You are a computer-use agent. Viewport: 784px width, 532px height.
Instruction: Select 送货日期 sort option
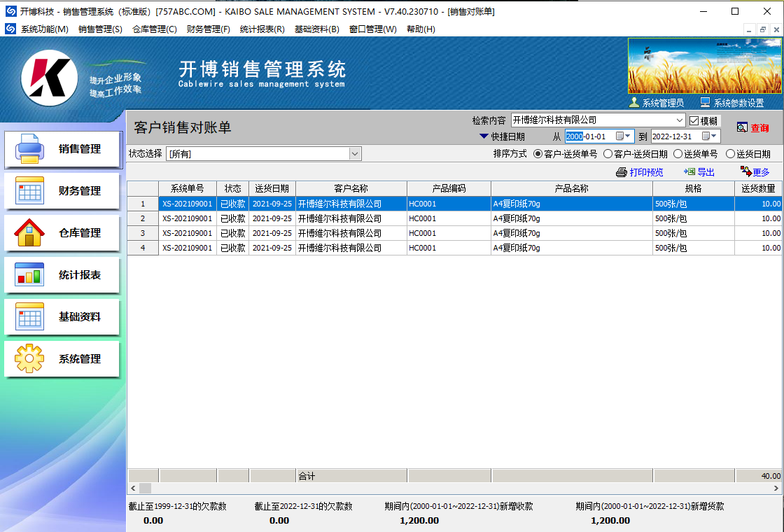point(731,154)
